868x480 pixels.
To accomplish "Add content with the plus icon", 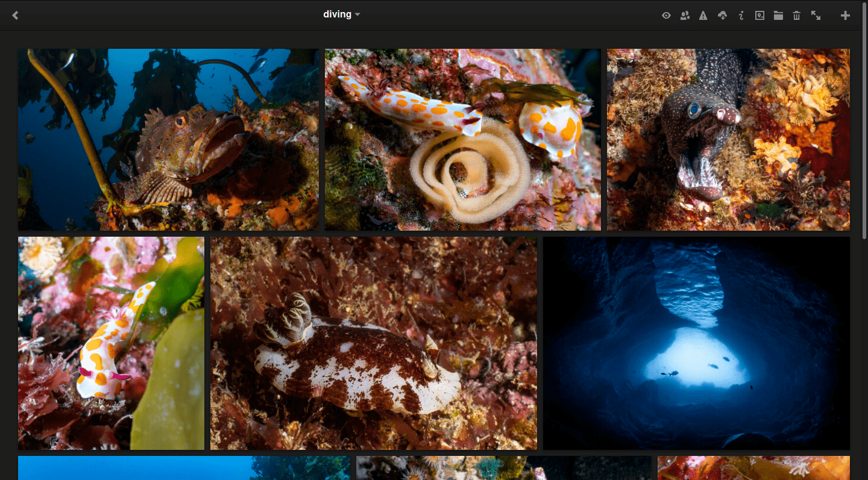I will (845, 16).
